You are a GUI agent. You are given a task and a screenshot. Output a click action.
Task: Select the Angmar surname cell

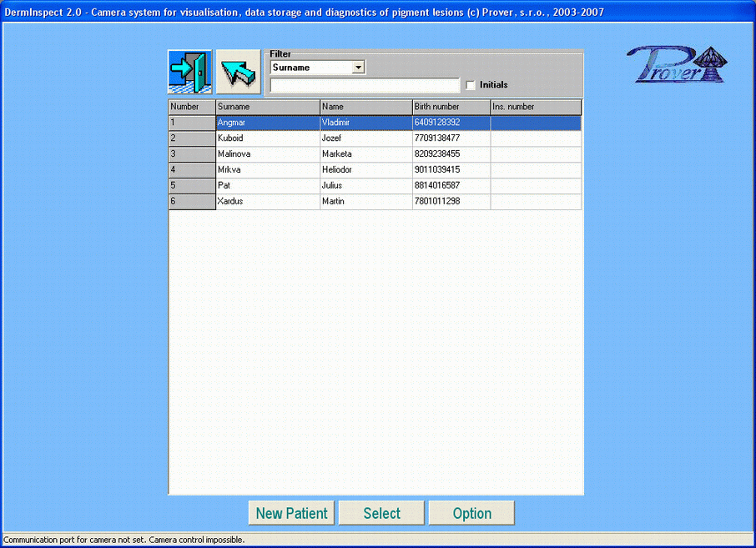coord(268,123)
